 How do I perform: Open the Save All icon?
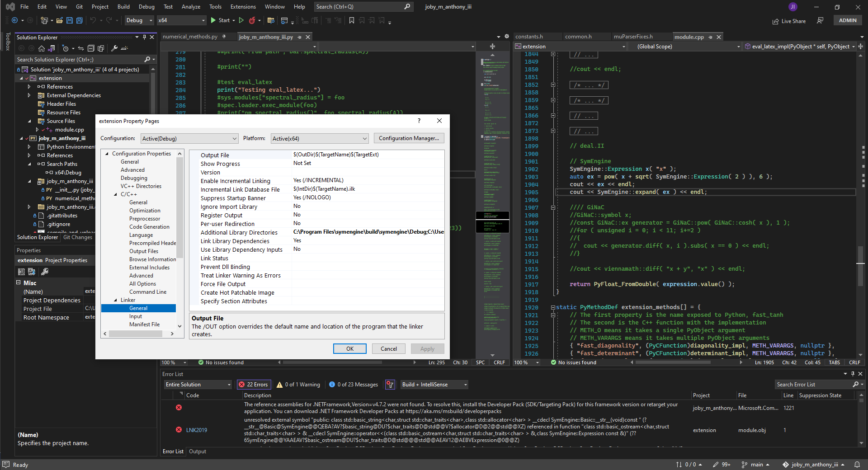[79, 20]
